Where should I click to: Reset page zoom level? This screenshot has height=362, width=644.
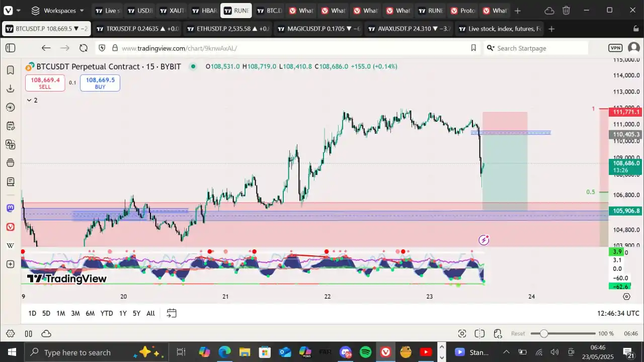(518, 333)
